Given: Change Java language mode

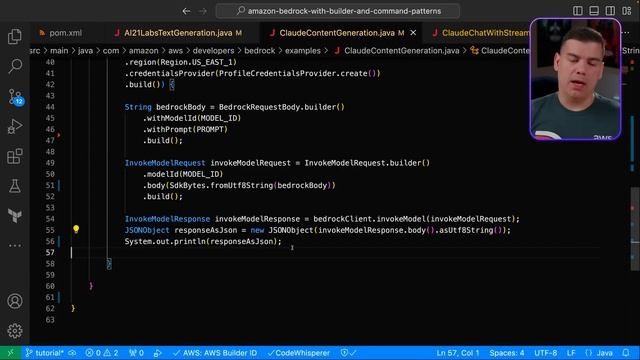Looking at the screenshot, I should coord(599,353).
